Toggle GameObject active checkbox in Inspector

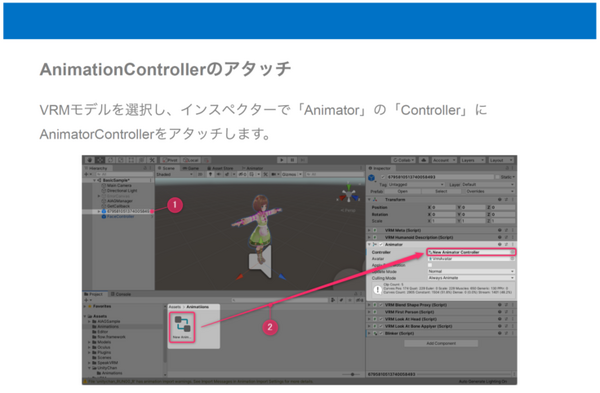[x=383, y=177]
